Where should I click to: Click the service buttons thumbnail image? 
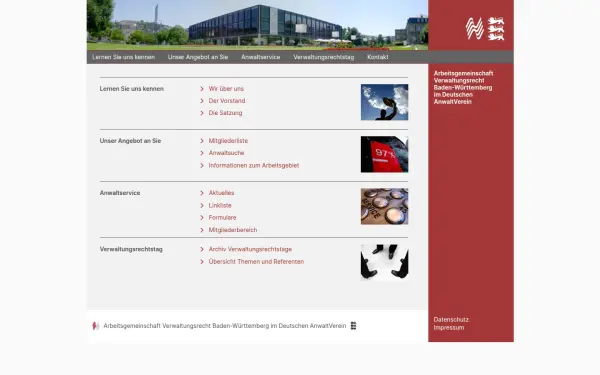coord(384,206)
